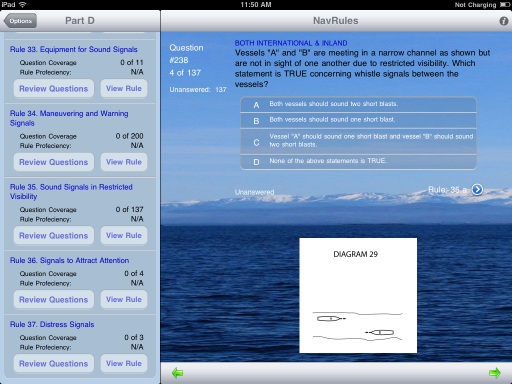Open Rule 35 Sound Signals title link
Viewport: 512px width, 384px height.
[71, 192]
